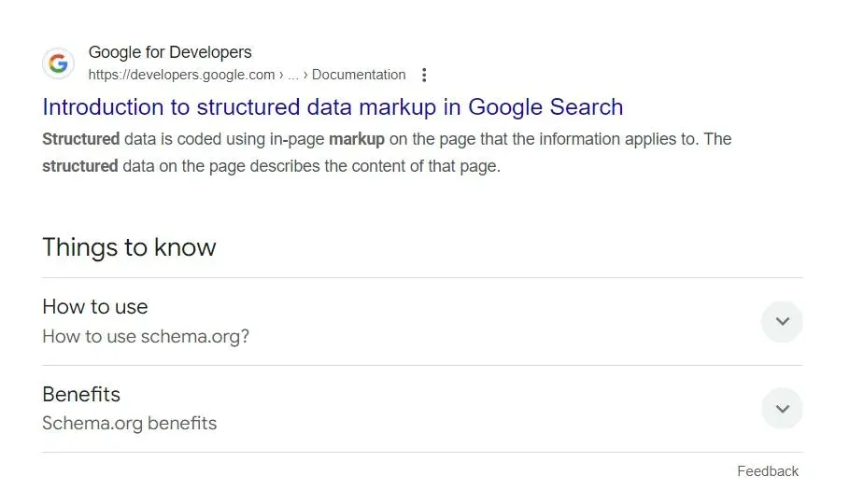Open the How to use row title
Screen dimensions: 864x504
point(94,307)
